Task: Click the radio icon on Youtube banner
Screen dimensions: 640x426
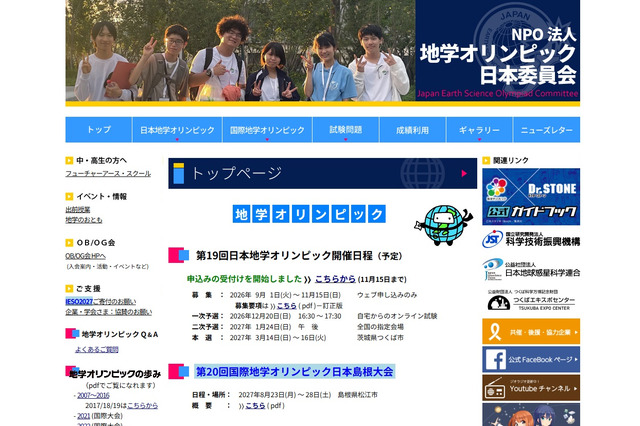Action: [495, 388]
